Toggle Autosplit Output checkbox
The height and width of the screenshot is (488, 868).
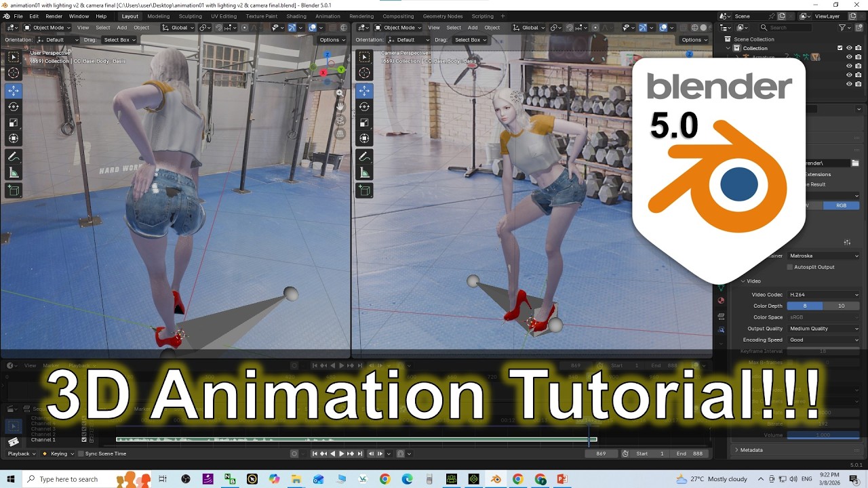coord(789,267)
